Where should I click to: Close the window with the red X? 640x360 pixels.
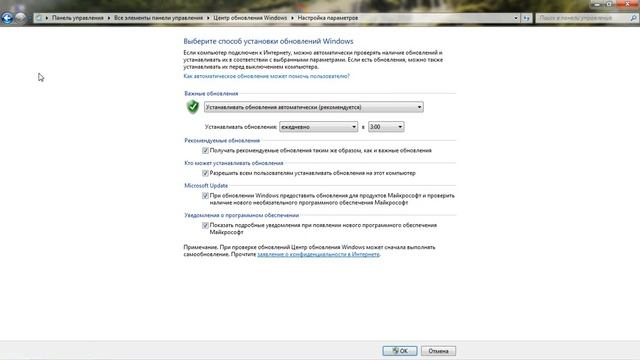pos(628,4)
